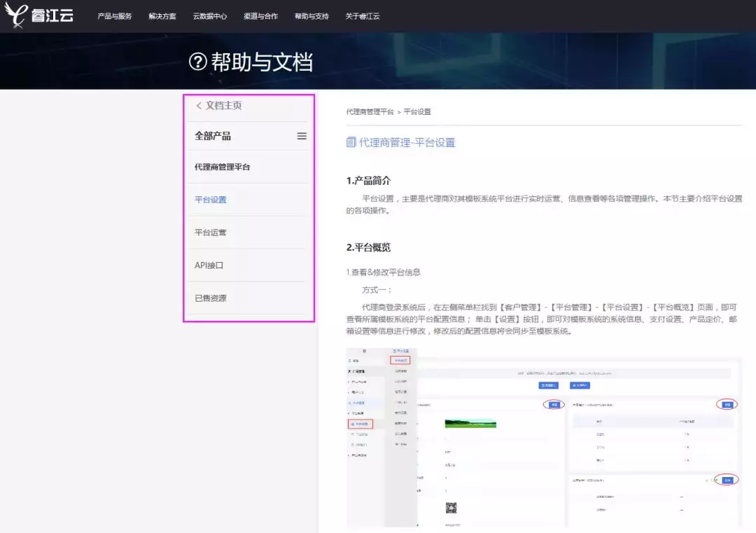756x533 pixels.
Task: Open the 解决方案 menu
Action: 162,16
